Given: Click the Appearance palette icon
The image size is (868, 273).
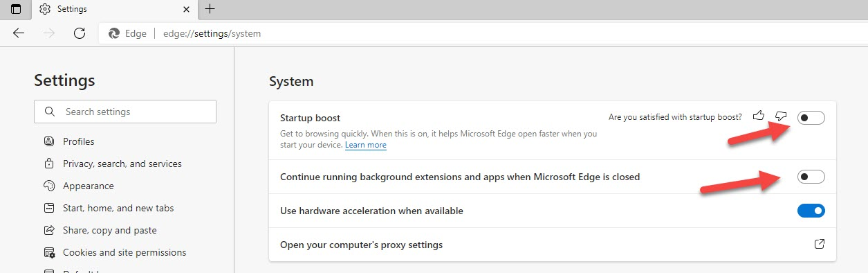Looking at the screenshot, I should click(49, 186).
